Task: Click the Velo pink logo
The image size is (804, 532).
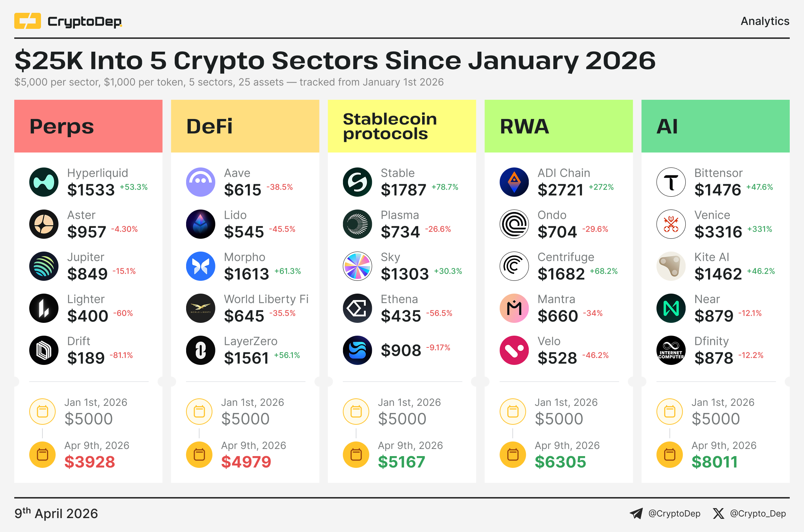Action: click(514, 350)
